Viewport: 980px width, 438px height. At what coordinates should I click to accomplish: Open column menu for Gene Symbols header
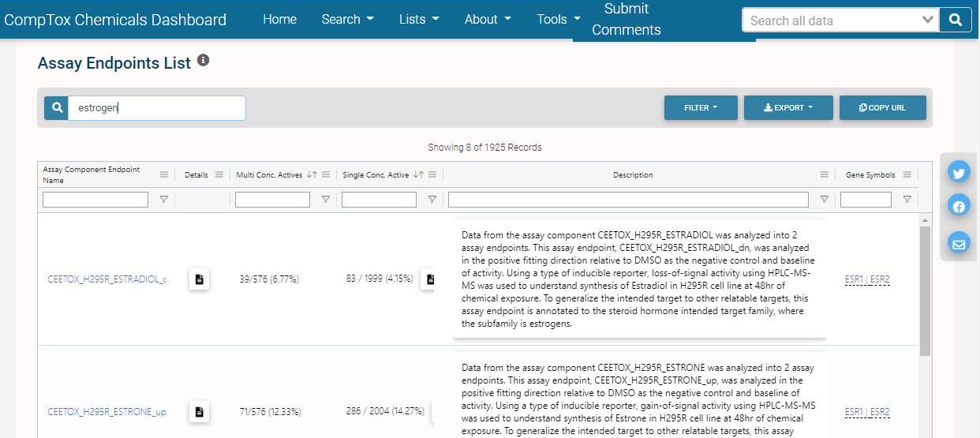[x=907, y=175]
